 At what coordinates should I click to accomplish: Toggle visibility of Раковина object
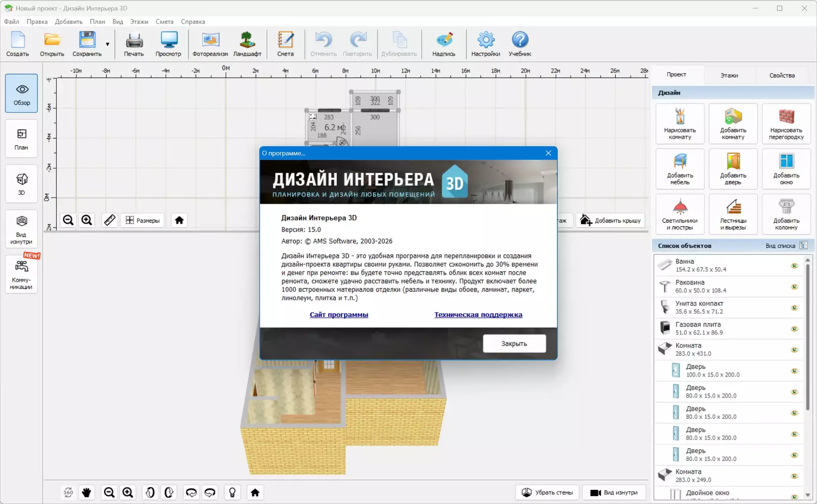tap(794, 287)
